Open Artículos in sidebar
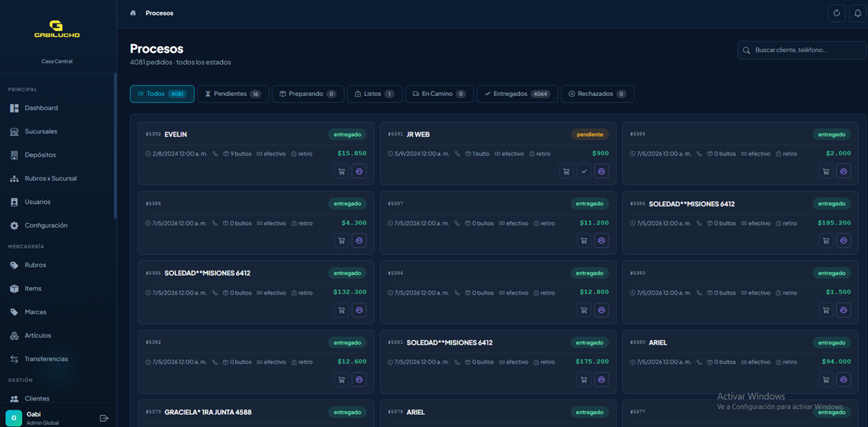This screenshot has width=868, height=427. point(58,336)
